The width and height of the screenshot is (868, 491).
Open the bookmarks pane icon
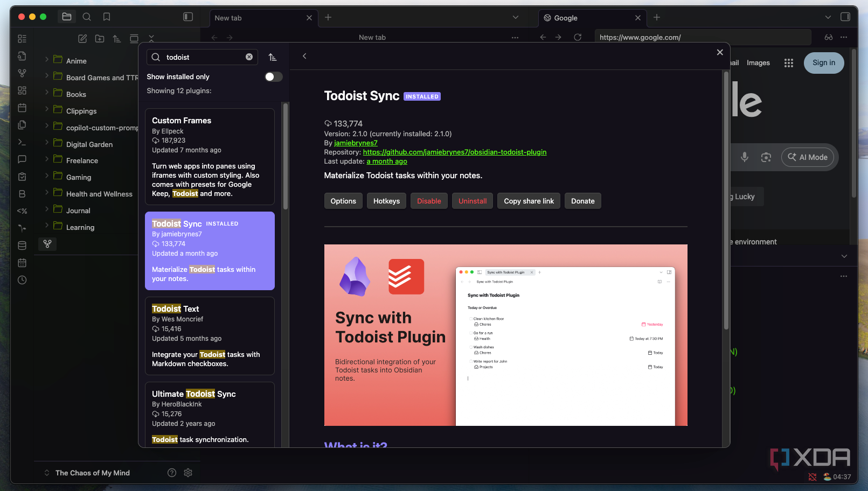pyautogui.click(x=107, y=17)
